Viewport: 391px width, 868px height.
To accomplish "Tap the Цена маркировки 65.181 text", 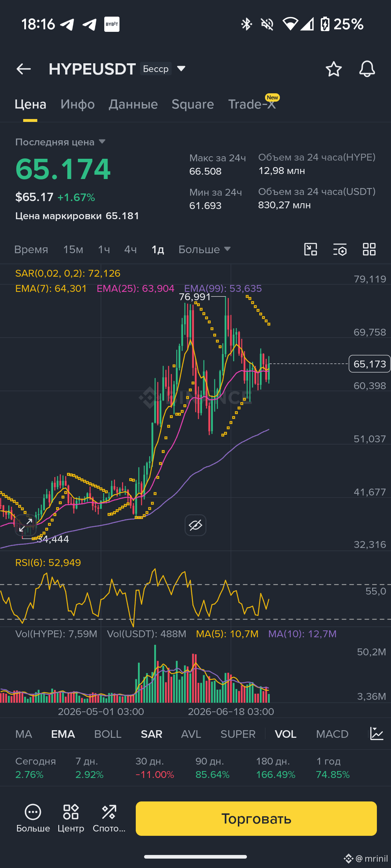I will pyautogui.click(x=77, y=216).
